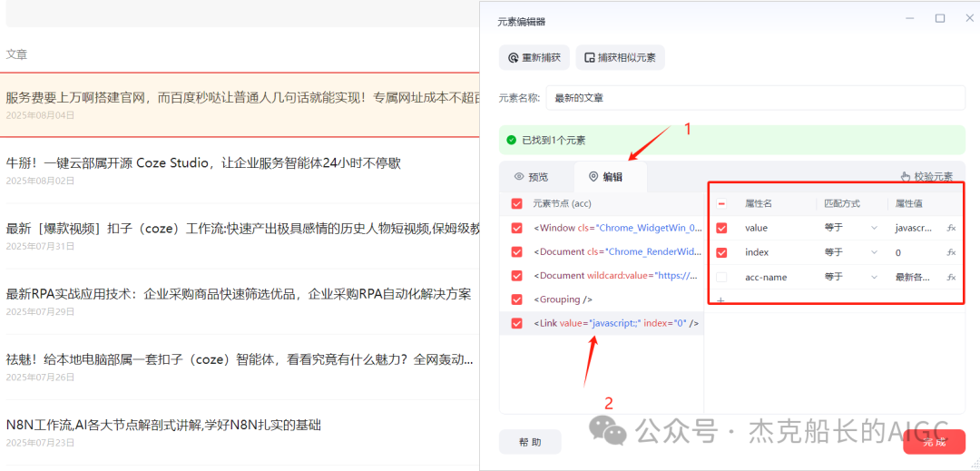Click the date 2025年07月29日
980x471 pixels.
(x=40, y=311)
